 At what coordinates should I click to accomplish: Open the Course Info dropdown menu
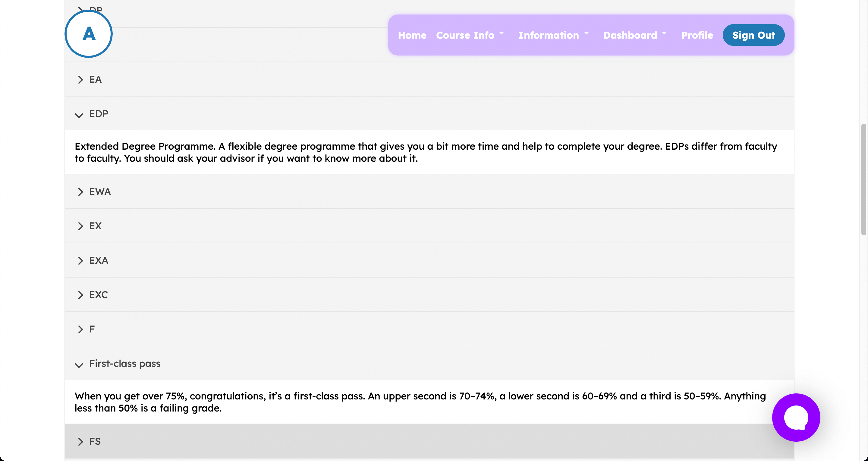point(470,35)
